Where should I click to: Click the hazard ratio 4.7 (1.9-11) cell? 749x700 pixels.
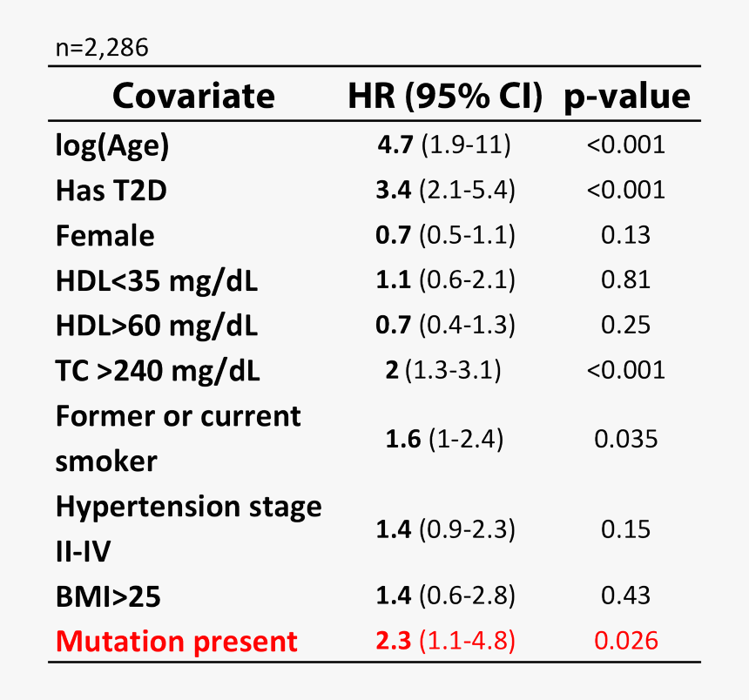[444, 145]
